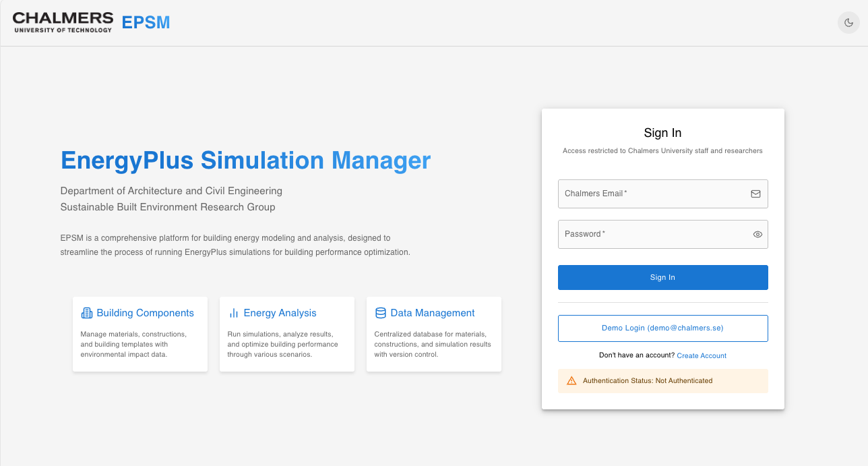Click the Energy Analysis bar chart icon
This screenshot has width=868, height=466.
(233, 312)
